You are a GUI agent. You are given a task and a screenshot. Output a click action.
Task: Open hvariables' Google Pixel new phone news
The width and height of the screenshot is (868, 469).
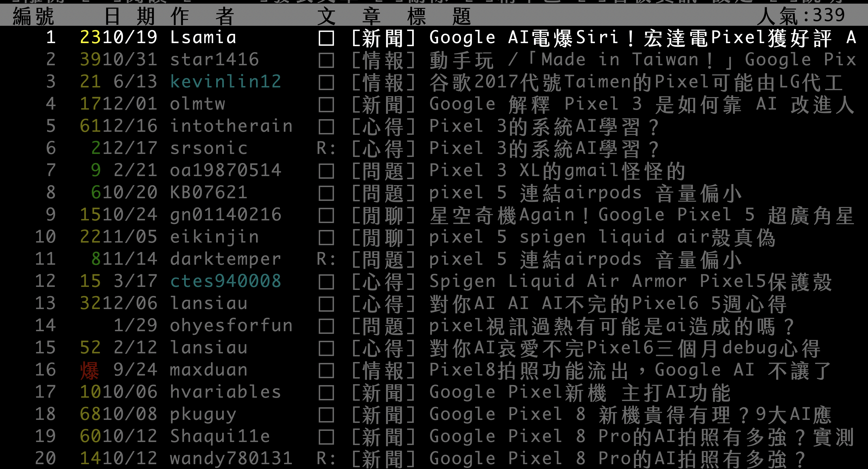click(434, 392)
